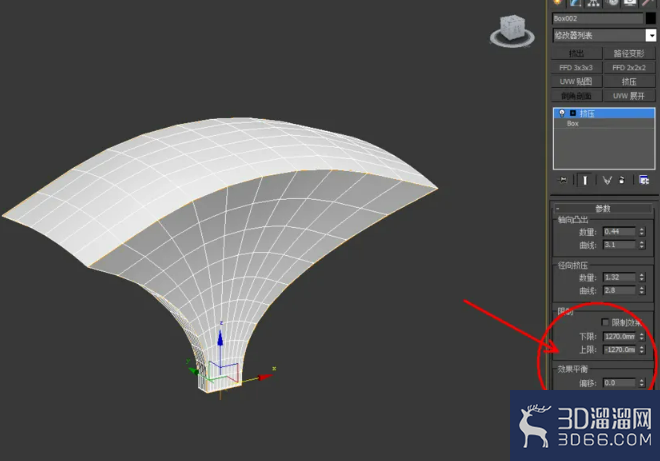Click 轴向凸出 曲线 field showing 3.1
The width and height of the screenshot is (660, 461).
tap(620, 245)
